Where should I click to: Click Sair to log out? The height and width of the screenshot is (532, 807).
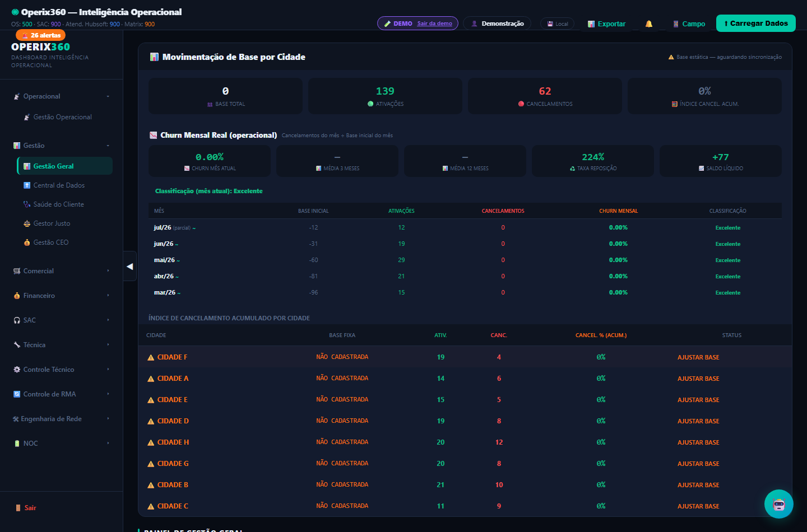pyautogui.click(x=26, y=508)
